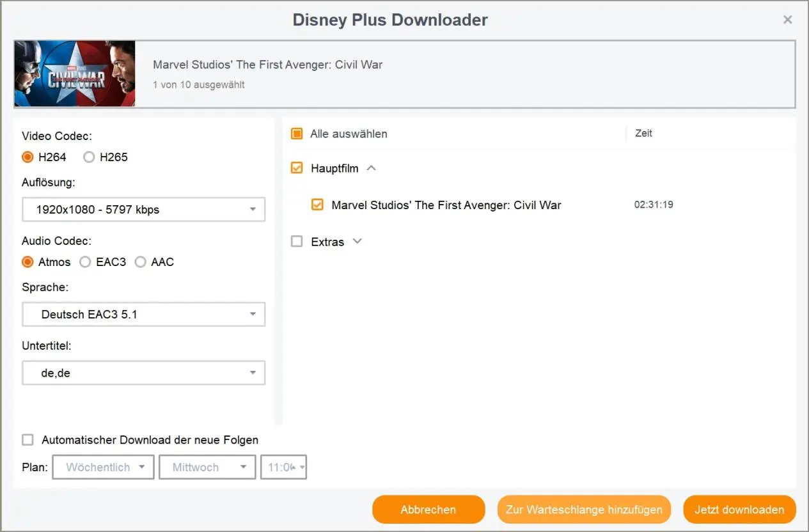Screen dimensions: 809x532
Task: Click the Abbrechen button
Action: 428,510
